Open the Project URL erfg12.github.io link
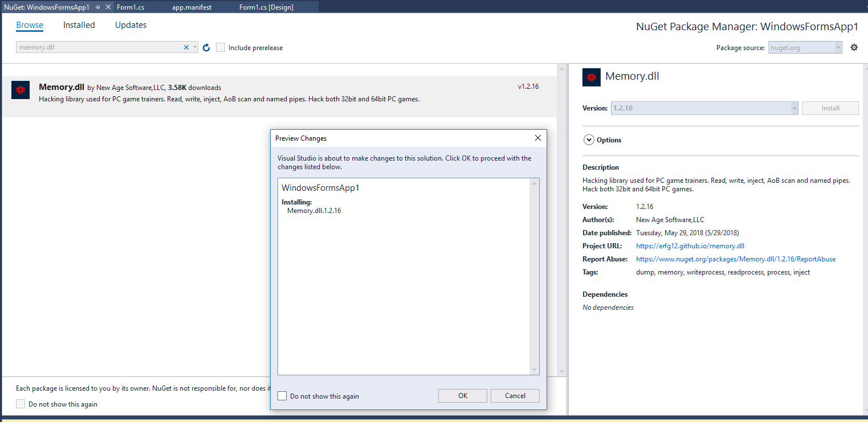Screen dimensions: 868x422 tap(690, 246)
